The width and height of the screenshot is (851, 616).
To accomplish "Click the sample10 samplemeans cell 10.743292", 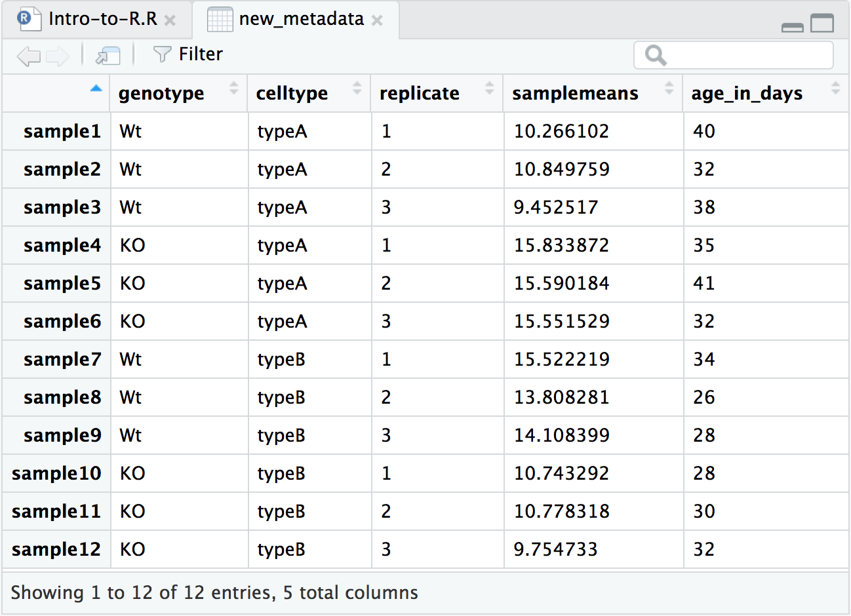I will (561, 474).
